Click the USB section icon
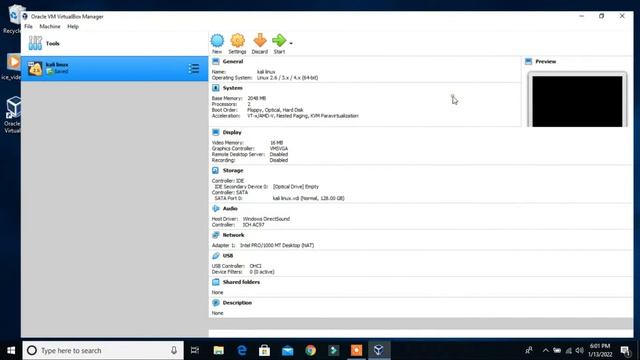640x360 pixels. (x=216, y=256)
